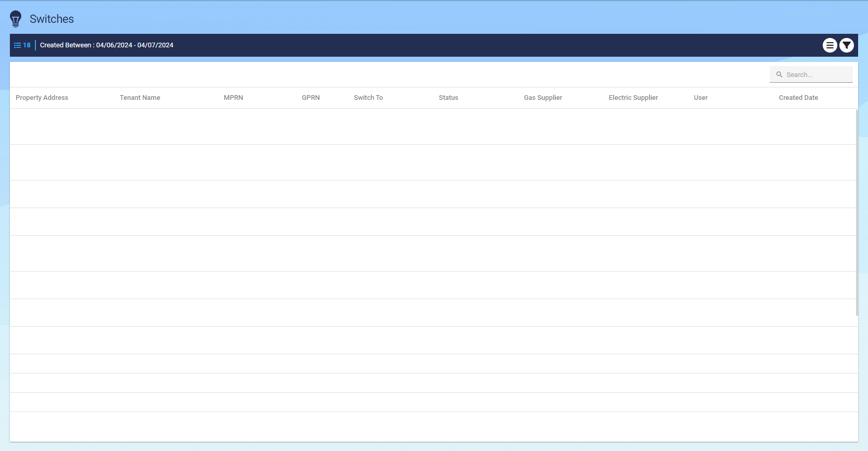Select the first row under the headers
Screen dimensions: 868x451
coord(432,126)
